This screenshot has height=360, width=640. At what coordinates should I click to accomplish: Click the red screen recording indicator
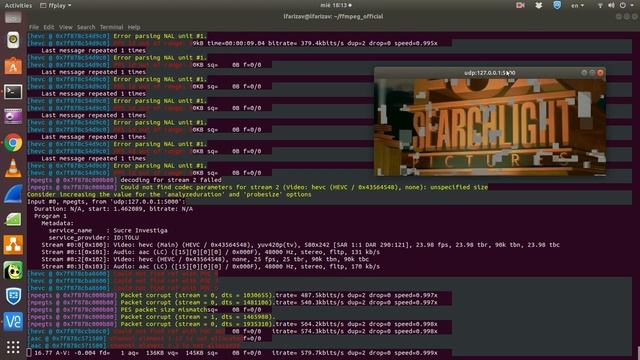[520, 5]
